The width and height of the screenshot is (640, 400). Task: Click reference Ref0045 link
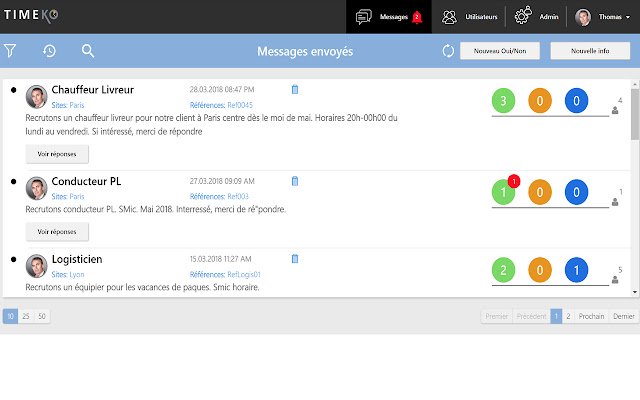pos(240,105)
